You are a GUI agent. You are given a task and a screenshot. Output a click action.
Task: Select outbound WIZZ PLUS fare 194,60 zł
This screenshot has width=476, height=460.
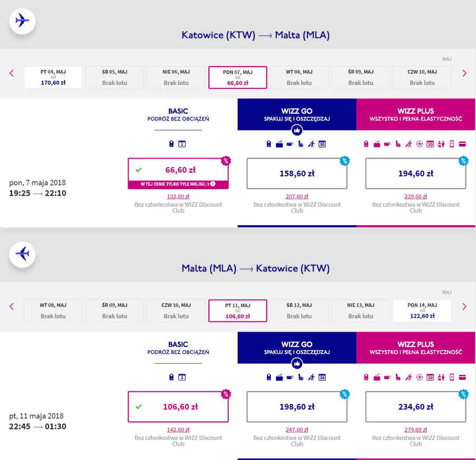coord(416,173)
